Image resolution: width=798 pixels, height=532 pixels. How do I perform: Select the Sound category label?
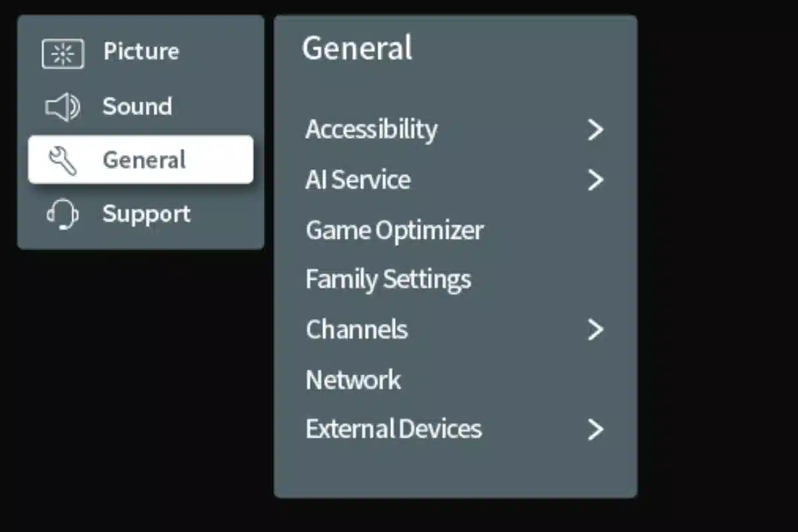[x=137, y=106]
